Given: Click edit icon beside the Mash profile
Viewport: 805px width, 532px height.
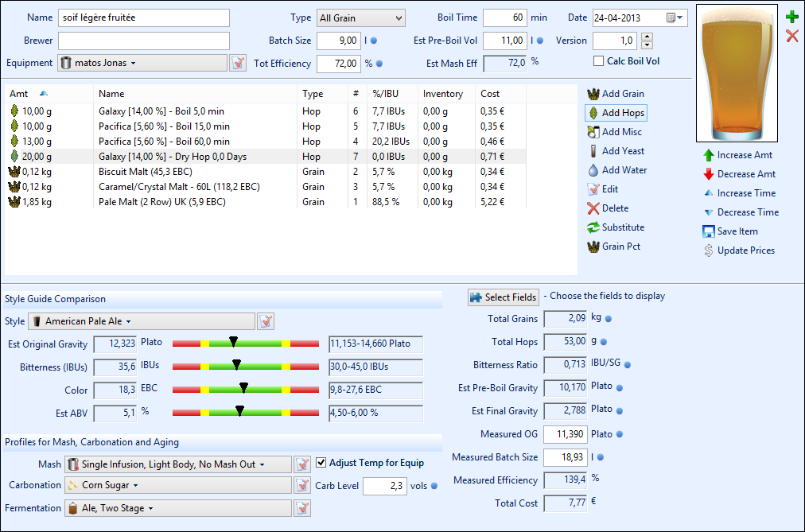Looking at the screenshot, I should 302,464.
